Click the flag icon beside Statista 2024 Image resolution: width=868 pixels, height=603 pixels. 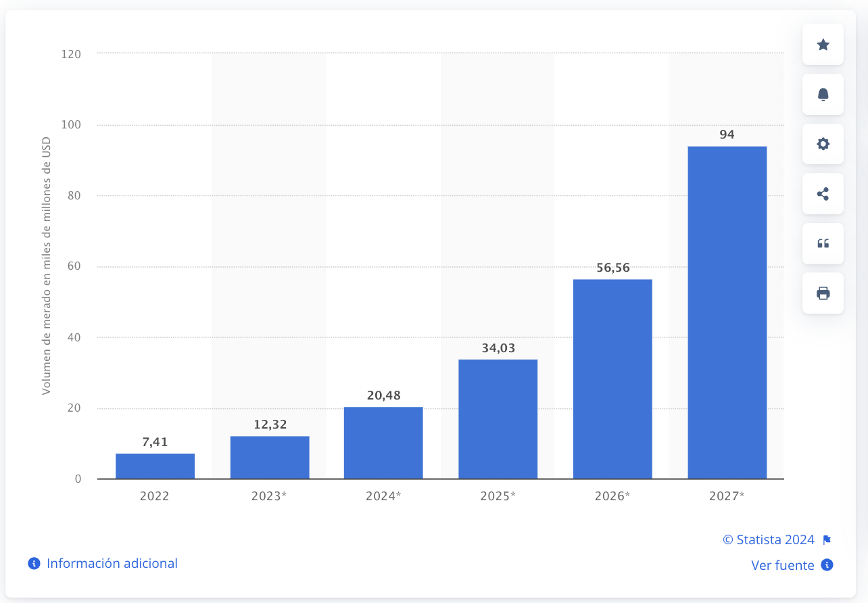tap(827, 539)
